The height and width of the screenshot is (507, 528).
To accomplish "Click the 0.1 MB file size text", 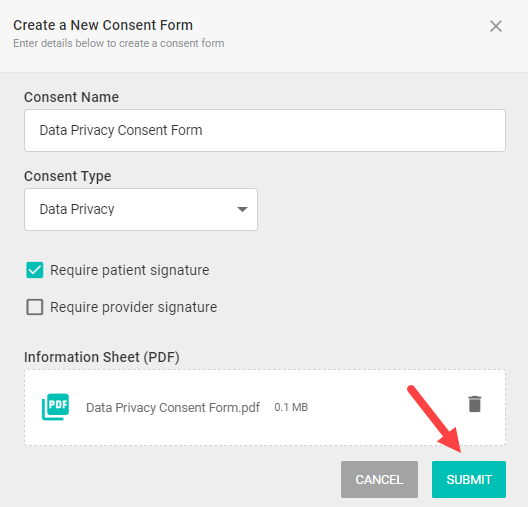I will (291, 407).
